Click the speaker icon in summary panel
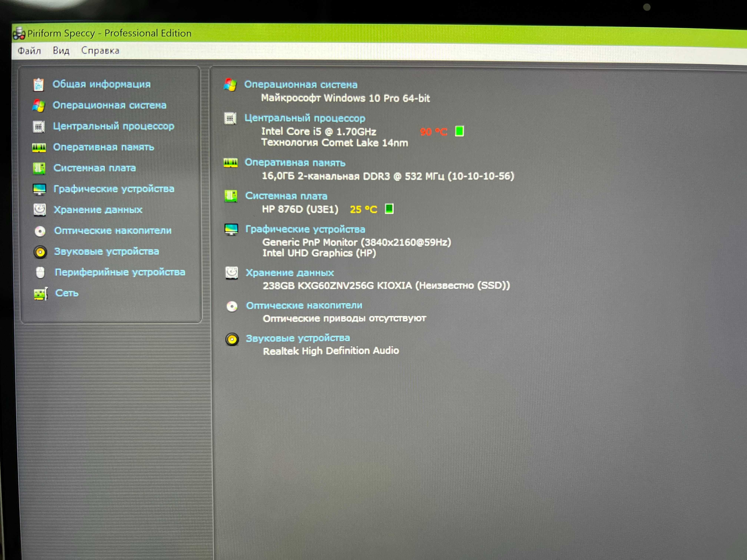Screen dimensions: 747x560 click(x=232, y=339)
